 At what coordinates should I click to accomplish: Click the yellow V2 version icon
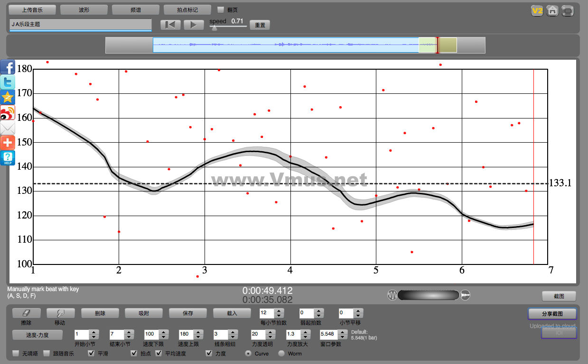[x=537, y=11]
